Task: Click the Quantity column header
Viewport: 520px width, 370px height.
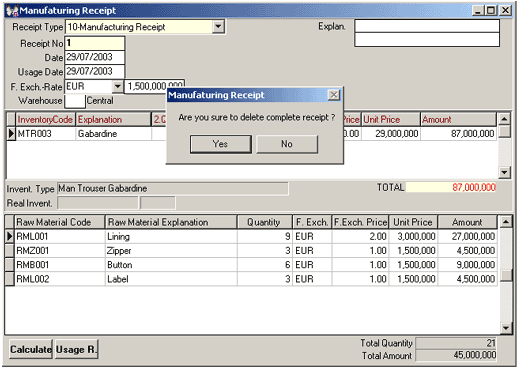Action: [x=265, y=222]
